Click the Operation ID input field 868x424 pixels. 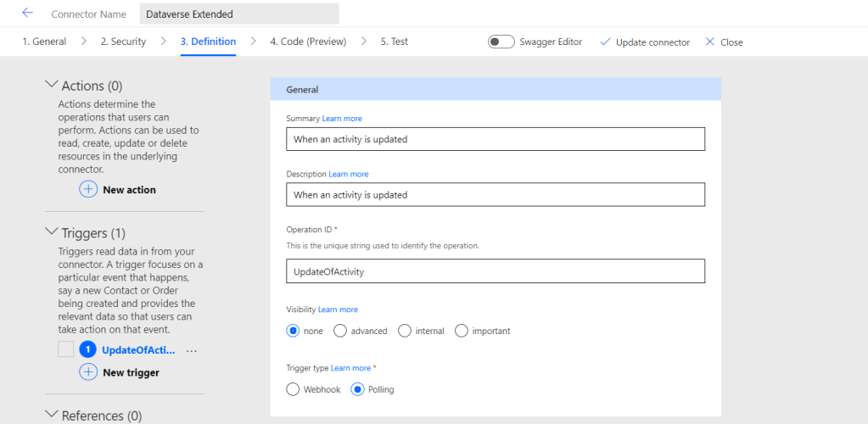click(x=496, y=271)
